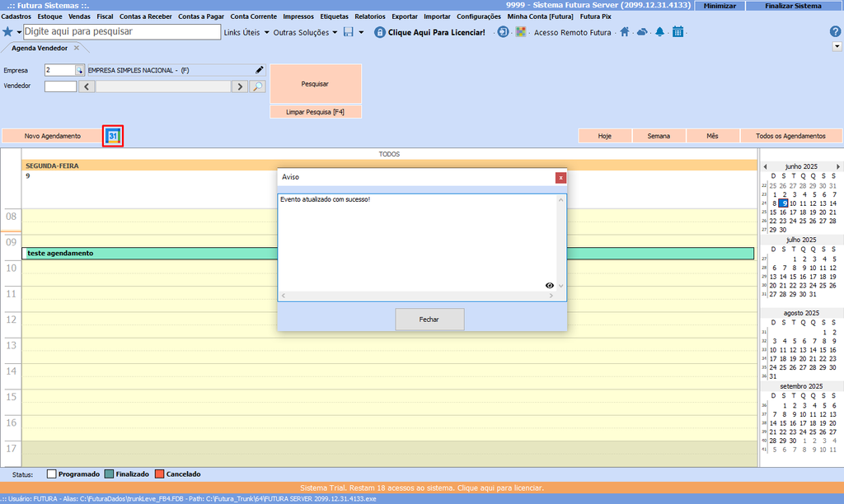Go to next month in calendar panel
Image resolution: width=844 pixels, height=504 pixels.
(x=838, y=166)
